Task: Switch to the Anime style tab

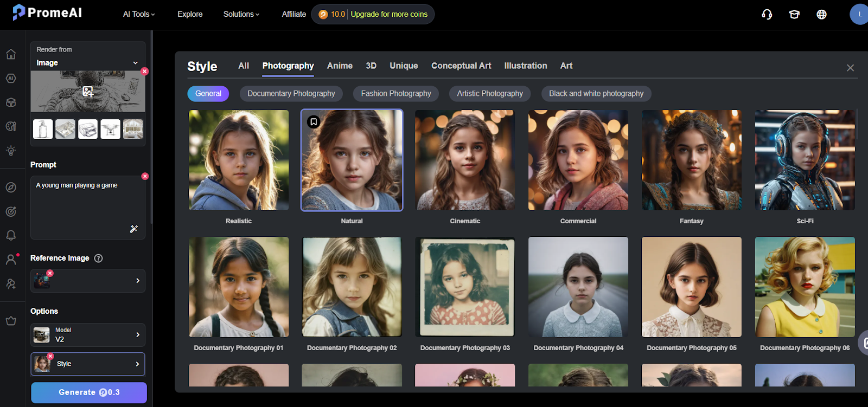Action: [x=340, y=66]
